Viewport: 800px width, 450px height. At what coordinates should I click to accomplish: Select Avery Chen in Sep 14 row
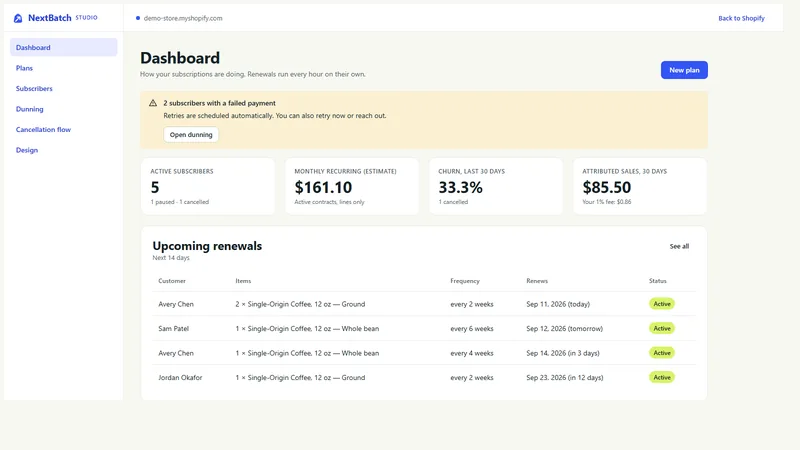(176, 353)
